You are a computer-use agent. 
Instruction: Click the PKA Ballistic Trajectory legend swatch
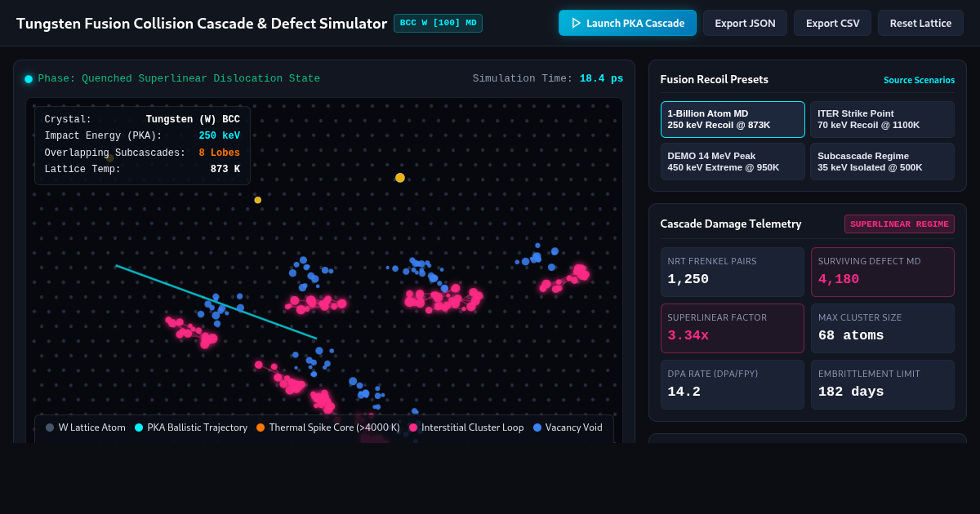click(139, 428)
